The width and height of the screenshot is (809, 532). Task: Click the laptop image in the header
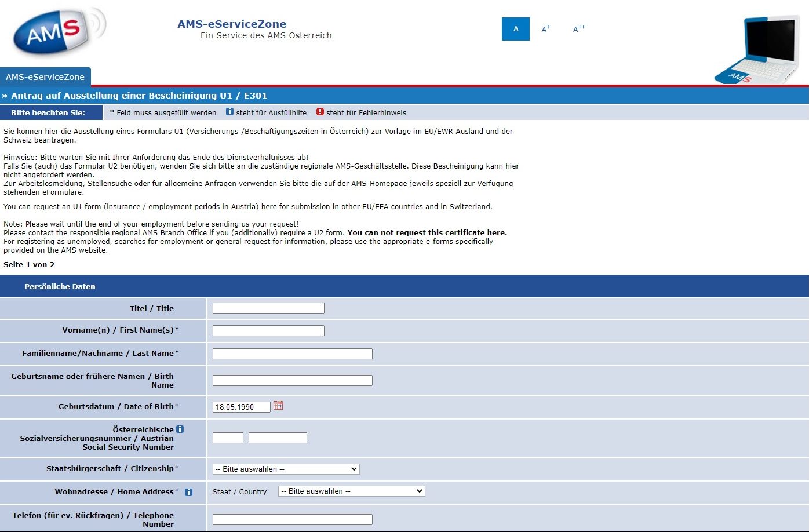(x=757, y=50)
